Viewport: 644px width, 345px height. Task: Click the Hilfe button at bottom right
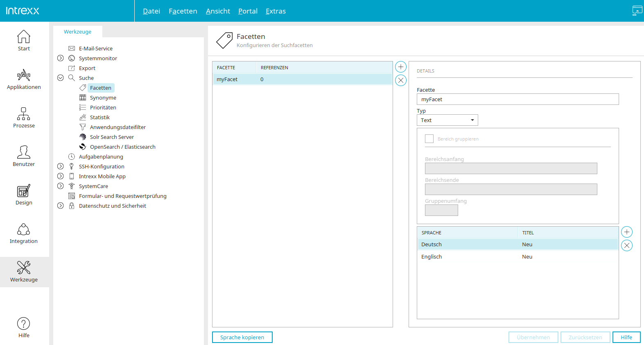[x=626, y=337]
